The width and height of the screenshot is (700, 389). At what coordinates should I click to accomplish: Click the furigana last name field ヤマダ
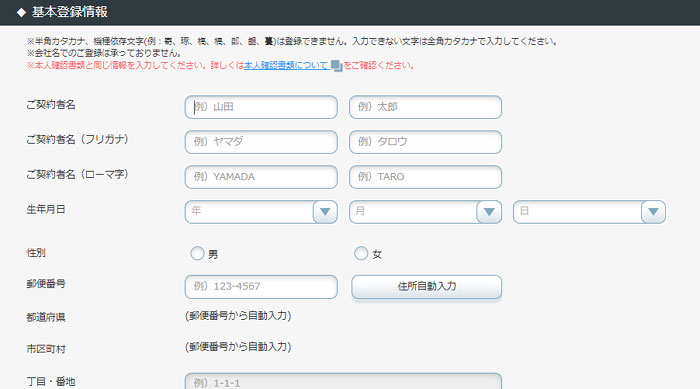coord(261,142)
